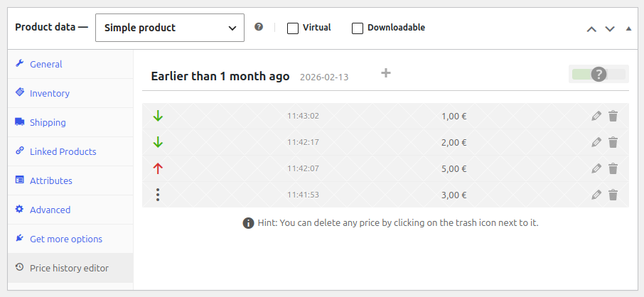Select the Price history editor tab
Image resolution: width=644 pixels, height=297 pixels.
[69, 268]
